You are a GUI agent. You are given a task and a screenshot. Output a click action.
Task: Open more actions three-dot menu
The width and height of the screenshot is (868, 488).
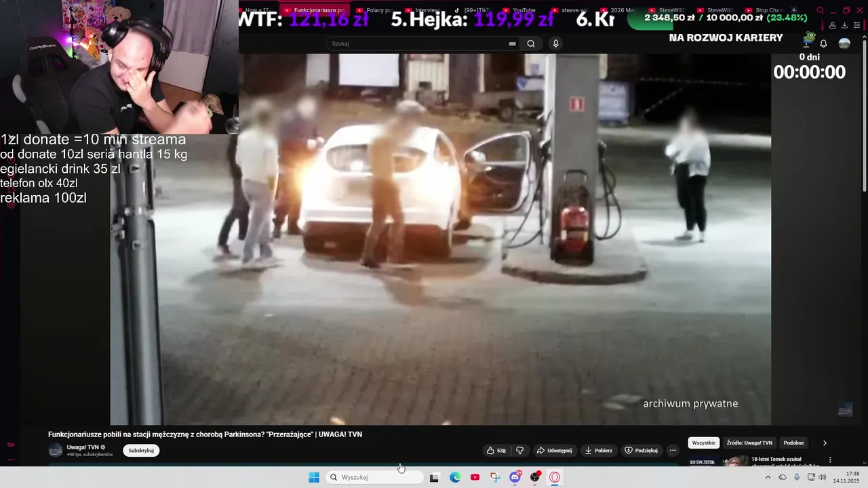(x=673, y=450)
